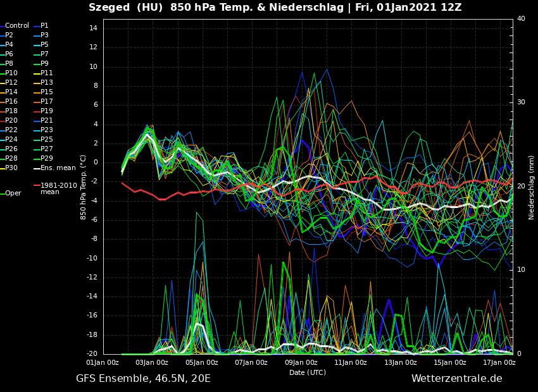The width and height of the screenshot is (538, 392).
Task: Click the P20 legend entry
Action: 11,121
